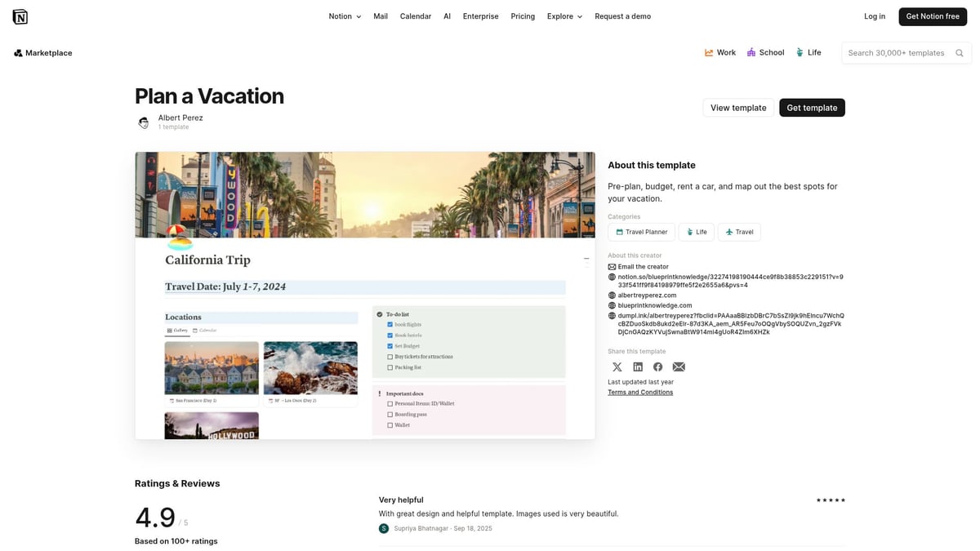Image resolution: width=980 pixels, height=551 pixels.
Task: Click the Email the creator envelope icon
Action: (611, 266)
